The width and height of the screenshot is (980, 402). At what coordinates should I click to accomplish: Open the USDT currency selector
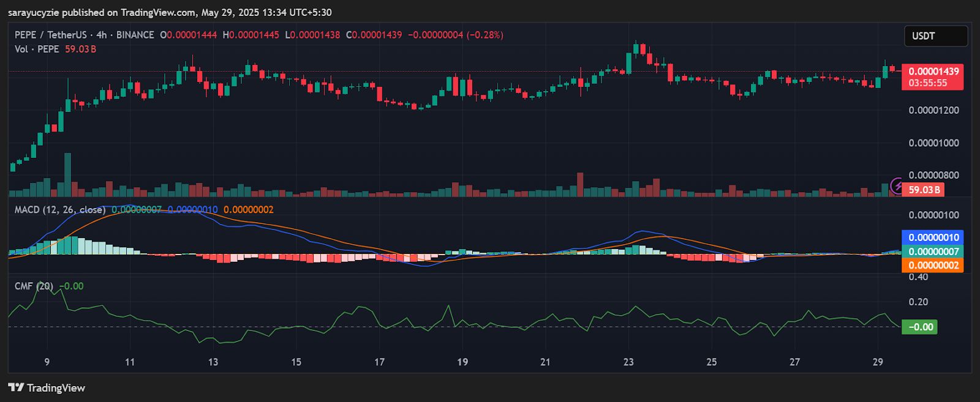point(936,36)
